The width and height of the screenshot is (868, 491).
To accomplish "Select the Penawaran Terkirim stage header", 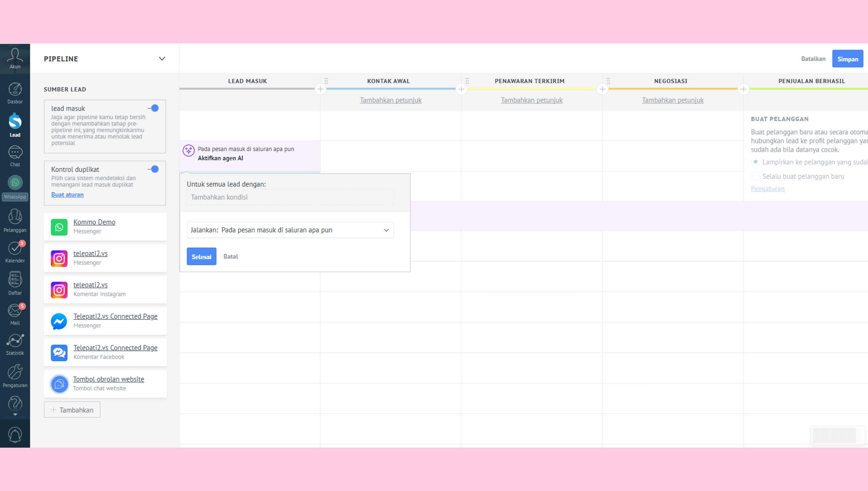I will (x=529, y=81).
